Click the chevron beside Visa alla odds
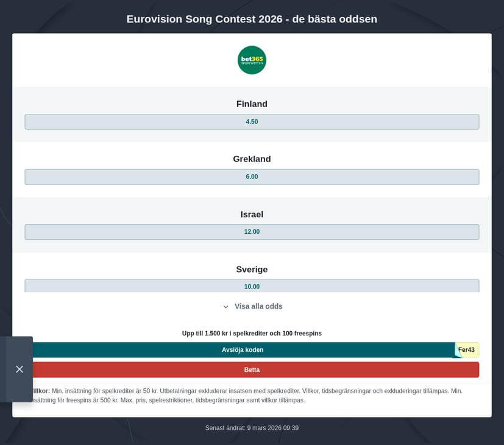 225,306
